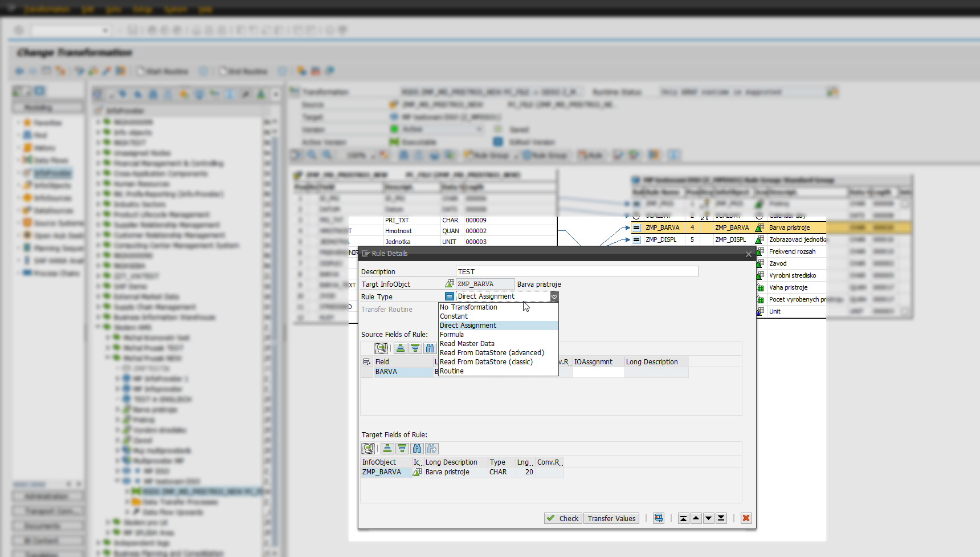
Task: Click move-to-bottom arrow icon in dialog footer
Action: pyautogui.click(x=721, y=518)
